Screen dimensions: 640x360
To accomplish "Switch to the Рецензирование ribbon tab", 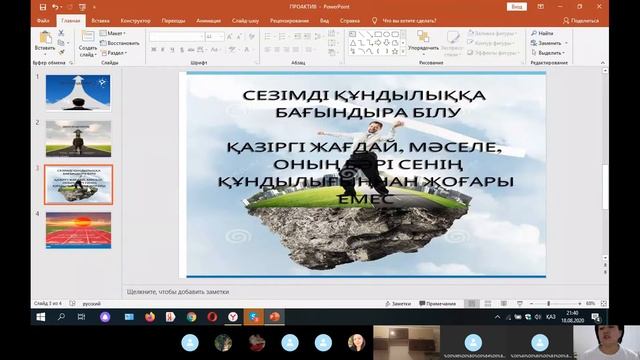I will point(289,20).
